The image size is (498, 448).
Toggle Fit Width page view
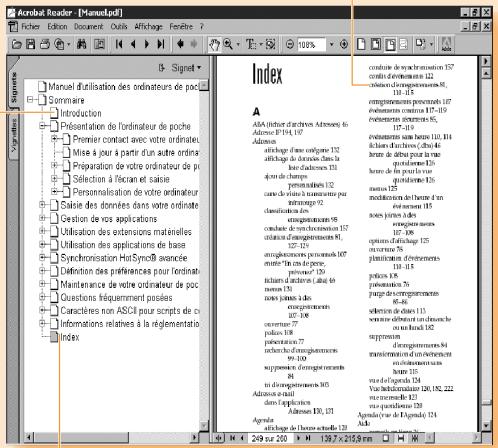point(390,44)
